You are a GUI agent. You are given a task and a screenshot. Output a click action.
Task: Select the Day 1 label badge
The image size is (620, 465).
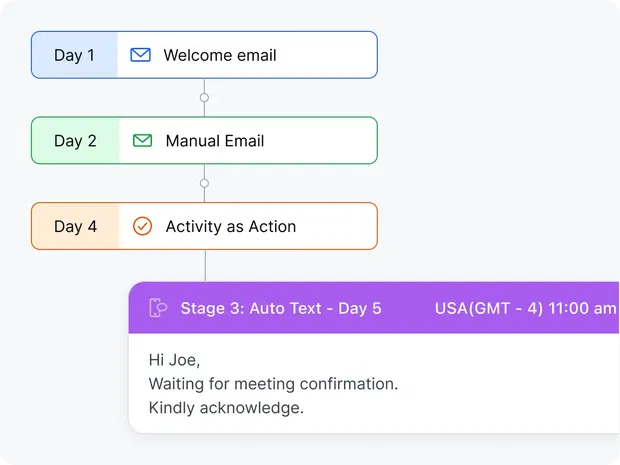pyautogui.click(x=75, y=55)
